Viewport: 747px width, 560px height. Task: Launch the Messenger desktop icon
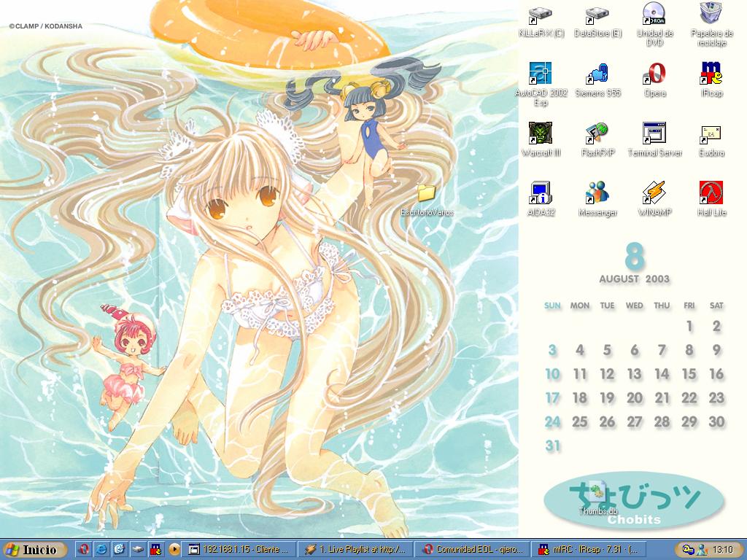point(597,199)
